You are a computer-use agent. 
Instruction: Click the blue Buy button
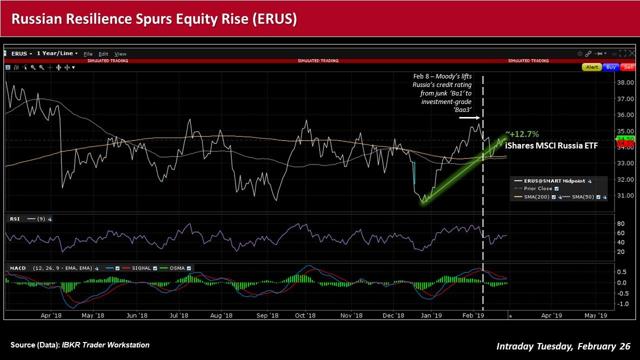611,67
